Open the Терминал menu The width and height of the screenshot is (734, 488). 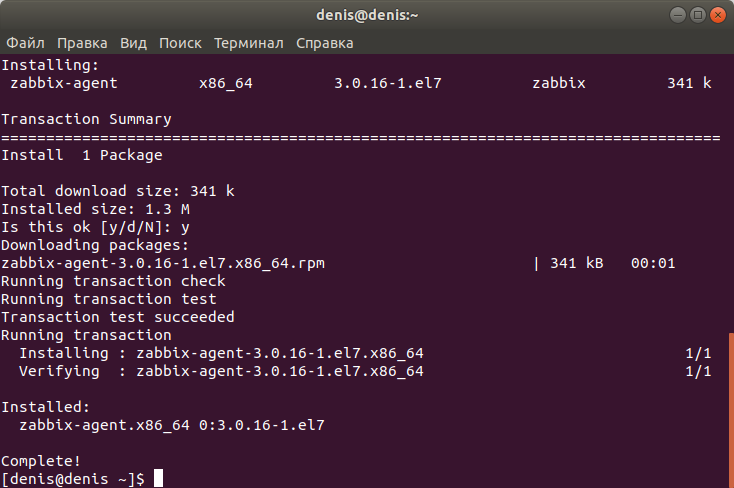pyautogui.click(x=249, y=43)
